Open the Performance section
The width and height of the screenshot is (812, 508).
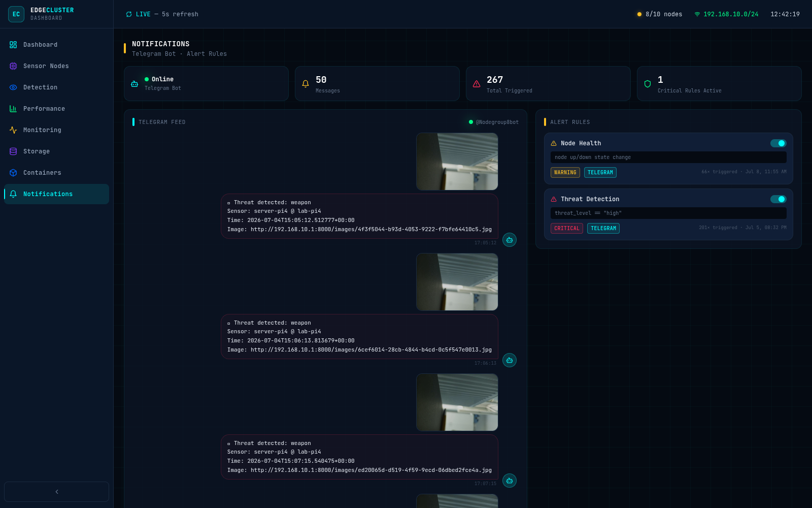pyautogui.click(x=56, y=109)
